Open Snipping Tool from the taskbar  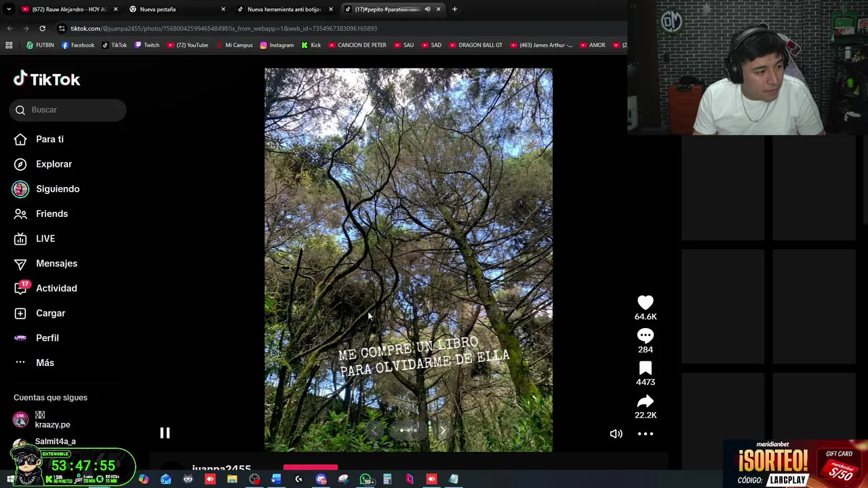point(343,479)
